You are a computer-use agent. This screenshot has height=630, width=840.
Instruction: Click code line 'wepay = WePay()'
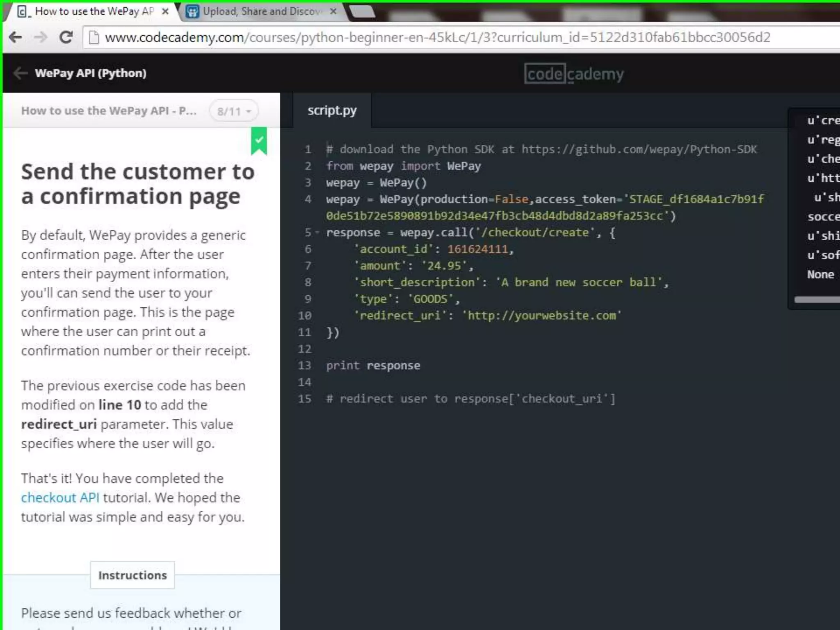(377, 183)
